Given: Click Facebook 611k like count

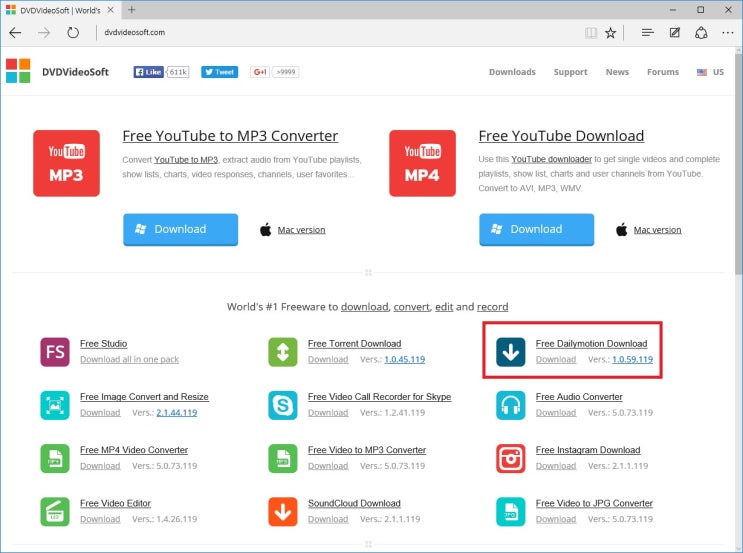Looking at the screenshot, I should pos(178,72).
